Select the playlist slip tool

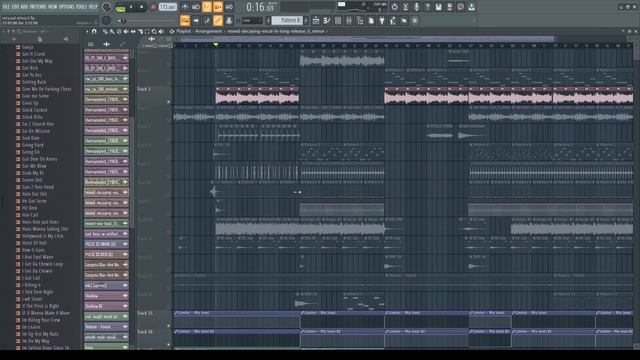click(133, 31)
